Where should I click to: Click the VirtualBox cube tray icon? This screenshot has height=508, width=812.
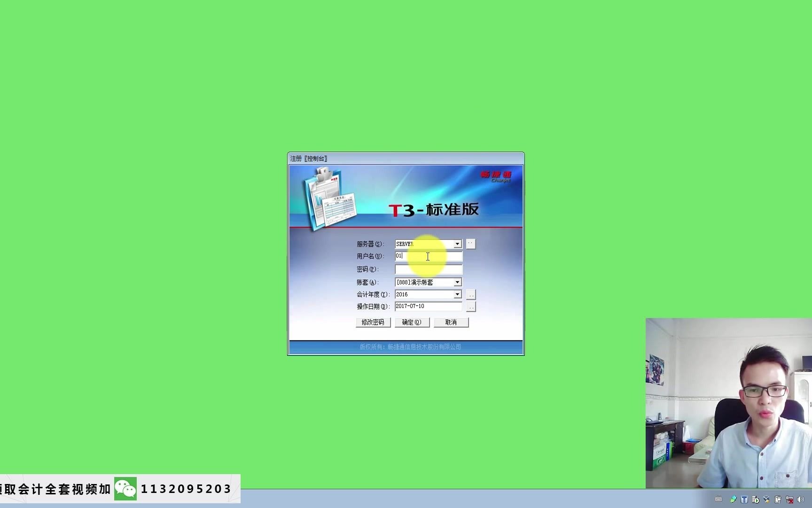767,500
